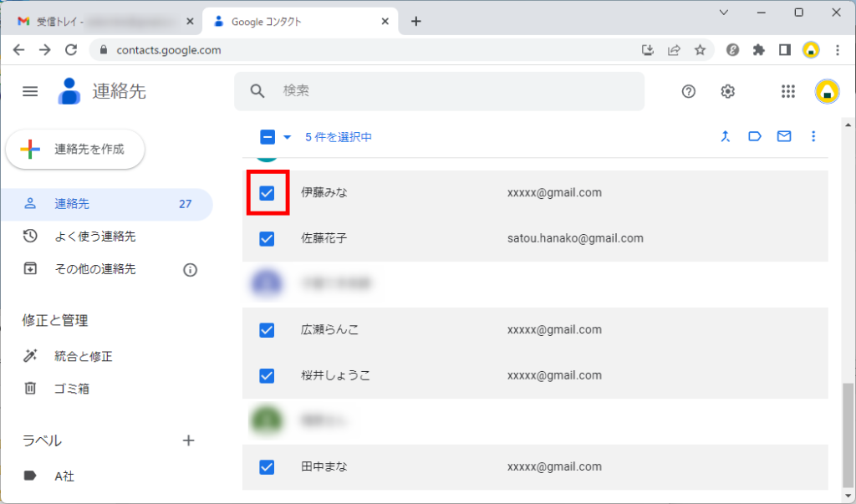This screenshot has height=504, width=856.
Task: Open the Chrome tab search chevron
Action: click(724, 13)
